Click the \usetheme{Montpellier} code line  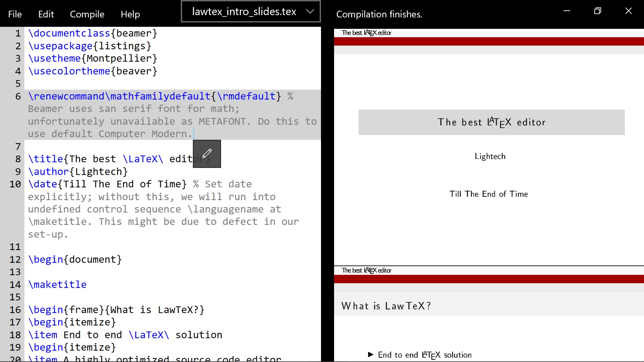pyautogui.click(x=93, y=58)
